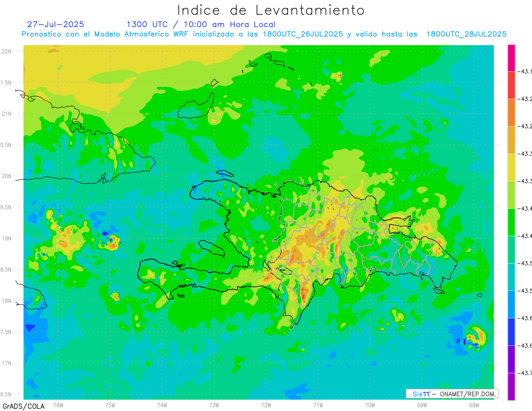Click the bright yellow swatch in the color bar

coord(511,167)
